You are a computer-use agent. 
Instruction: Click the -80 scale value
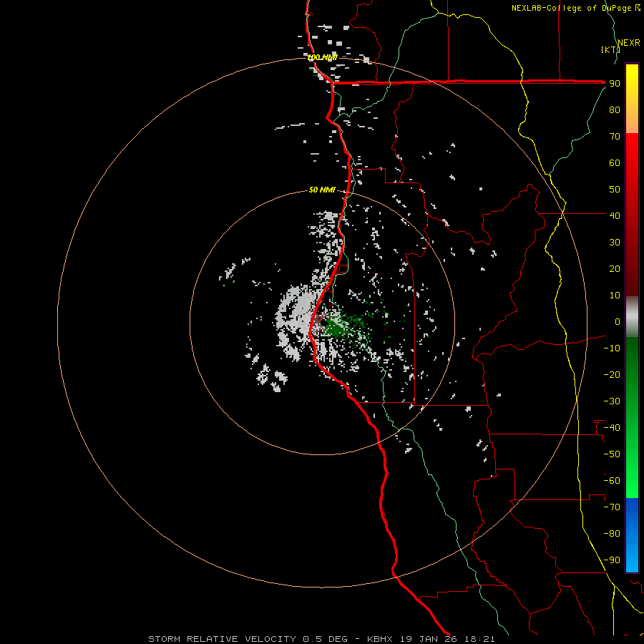point(612,534)
